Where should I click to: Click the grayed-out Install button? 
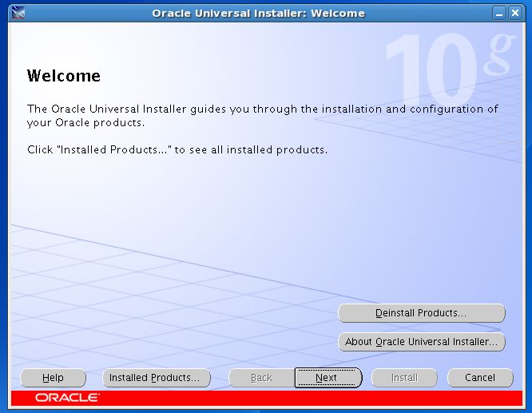point(404,378)
